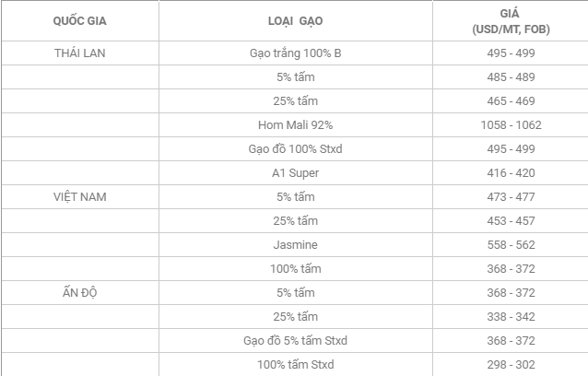Click the VIỆT NAM country cell
The image size is (588, 376).
[79, 197]
